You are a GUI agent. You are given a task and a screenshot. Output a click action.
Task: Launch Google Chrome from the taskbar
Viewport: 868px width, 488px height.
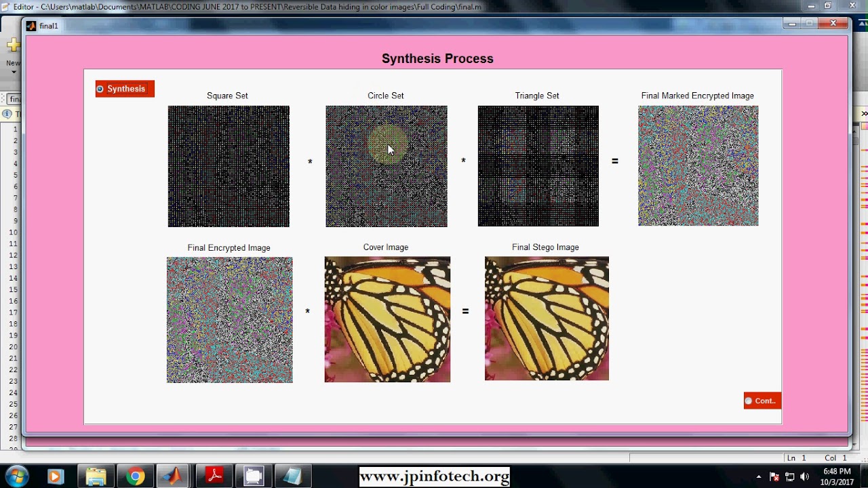135,476
